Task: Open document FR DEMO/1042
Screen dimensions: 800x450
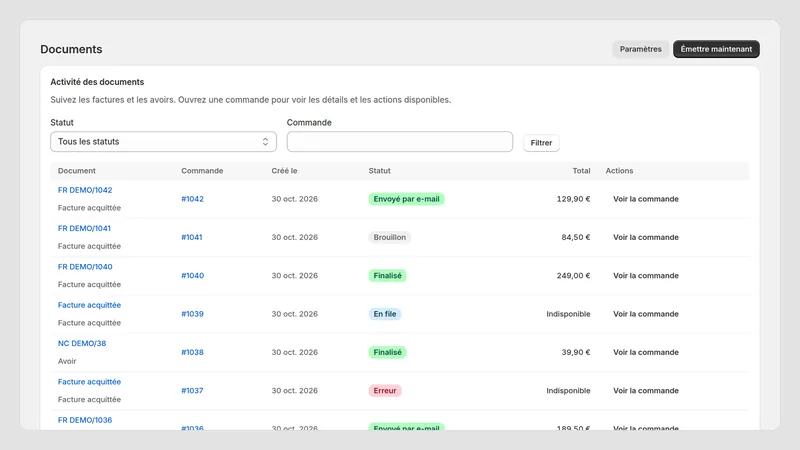Action: 85,190
